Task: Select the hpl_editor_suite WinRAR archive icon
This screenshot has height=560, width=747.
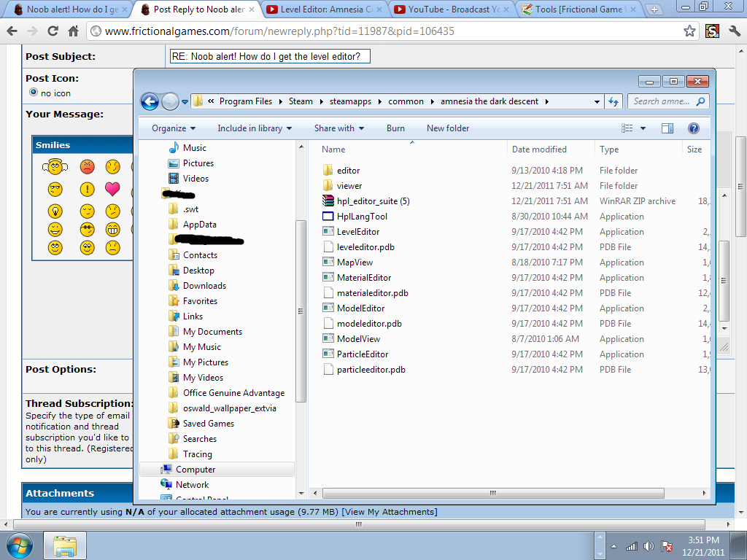Action: 328,201
